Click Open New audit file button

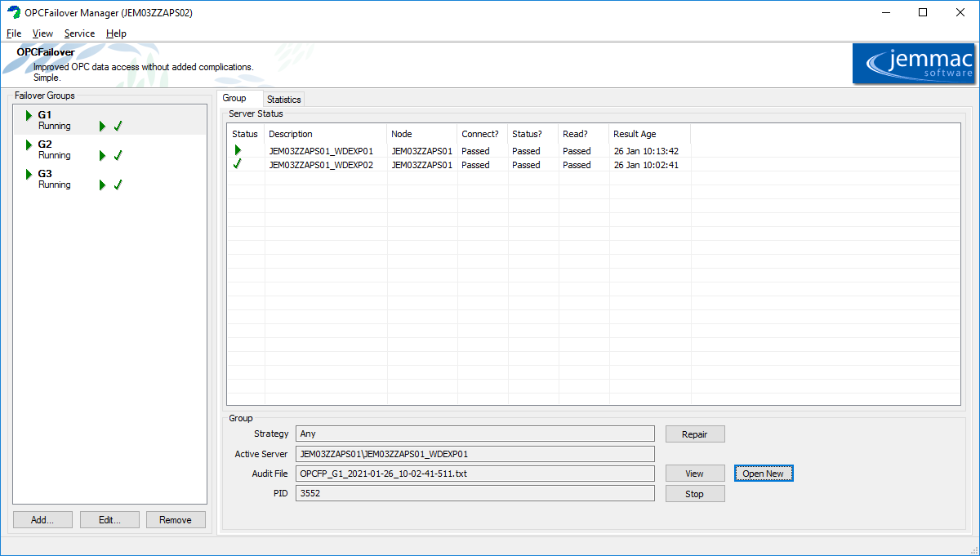pyautogui.click(x=763, y=474)
